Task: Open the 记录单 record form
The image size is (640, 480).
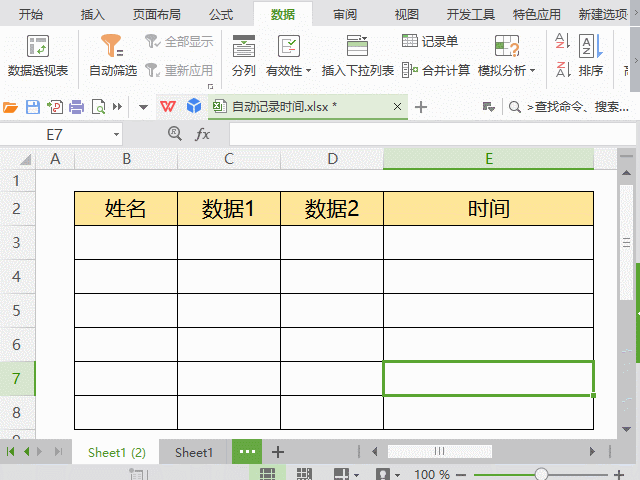Action: coord(430,41)
